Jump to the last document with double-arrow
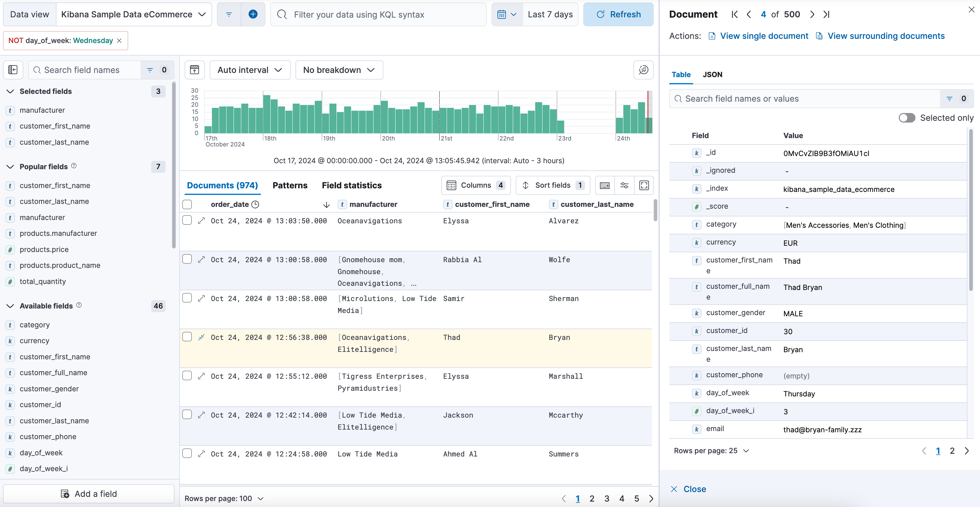The image size is (980, 507). pyautogui.click(x=826, y=14)
